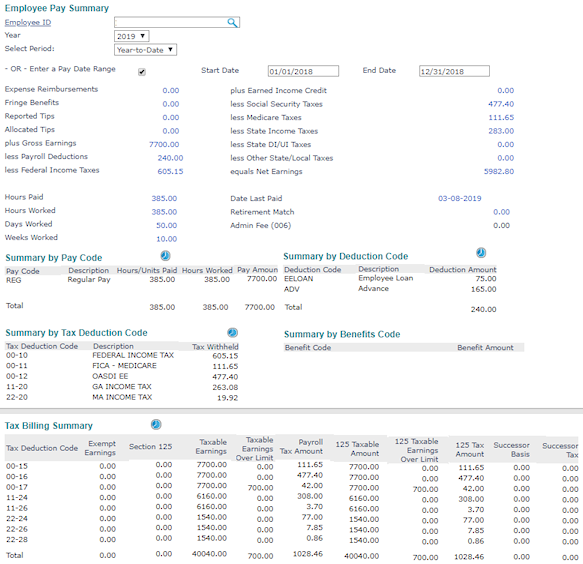Open the Select Period dropdown showing Year-to-Date
Screen dimensions: 583x564
145,50
